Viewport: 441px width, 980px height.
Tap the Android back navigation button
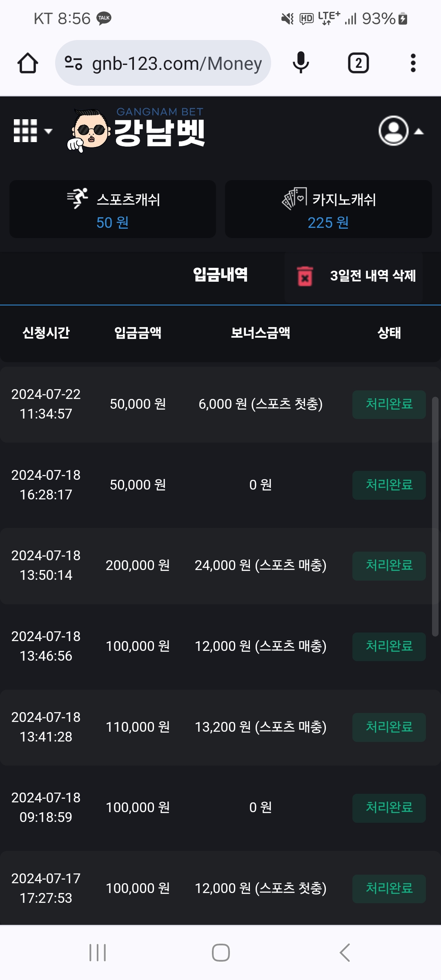pyautogui.click(x=345, y=953)
